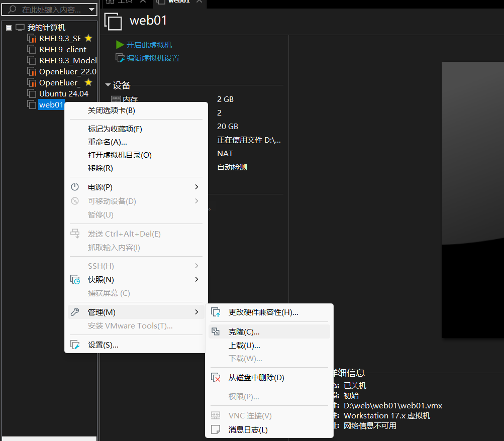Choose 从磁盘中删除(D) submenu entry

tap(269, 377)
